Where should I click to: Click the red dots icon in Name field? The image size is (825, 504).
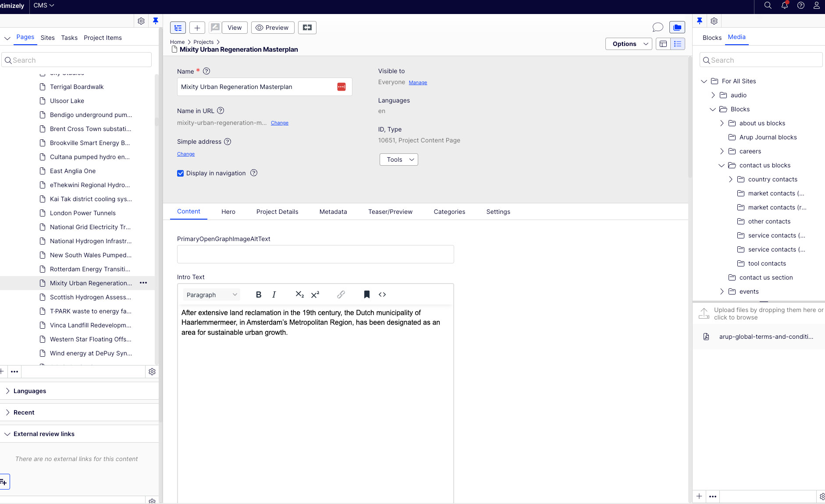341,87
